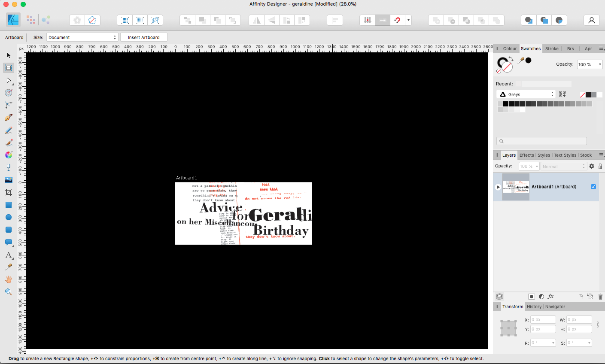
Task: Toggle magnet snapping button
Action: (398, 20)
